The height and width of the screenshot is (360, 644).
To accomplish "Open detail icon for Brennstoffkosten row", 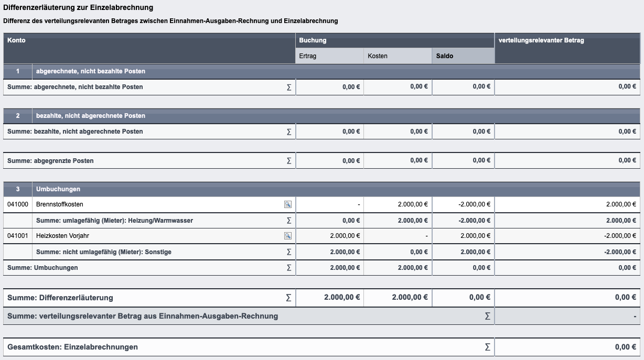I will tap(288, 204).
